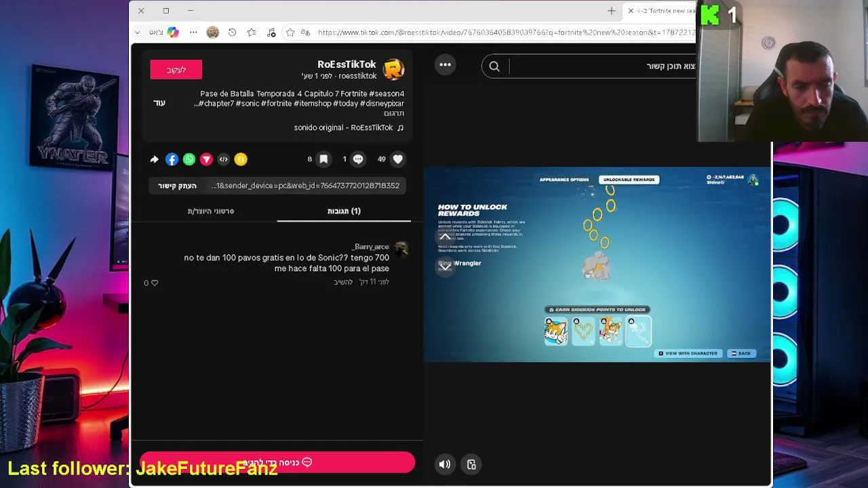Viewport: 868px width, 488px height.
Task: Select the Tails face reward tile
Action: tap(555, 331)
